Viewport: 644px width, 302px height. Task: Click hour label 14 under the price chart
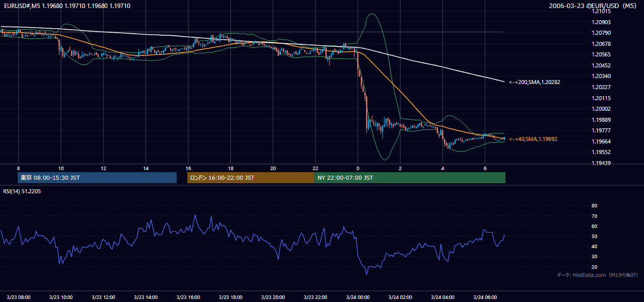click(146, 168)
